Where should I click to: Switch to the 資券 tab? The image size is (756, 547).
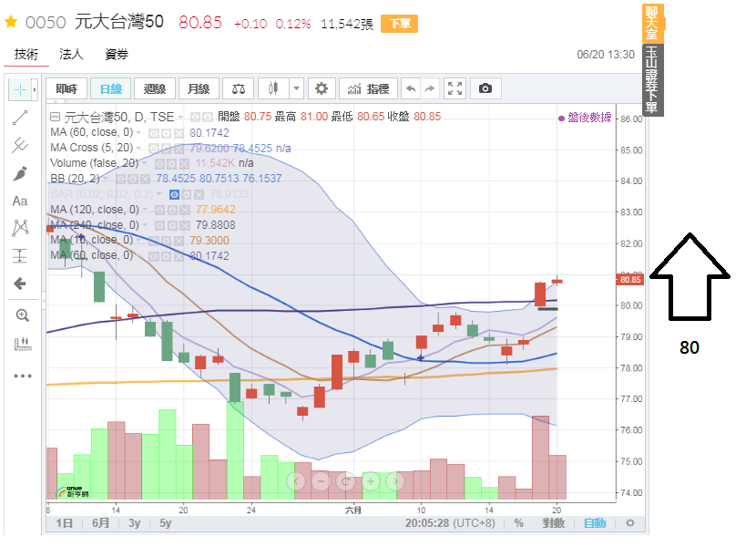(117, 54)
